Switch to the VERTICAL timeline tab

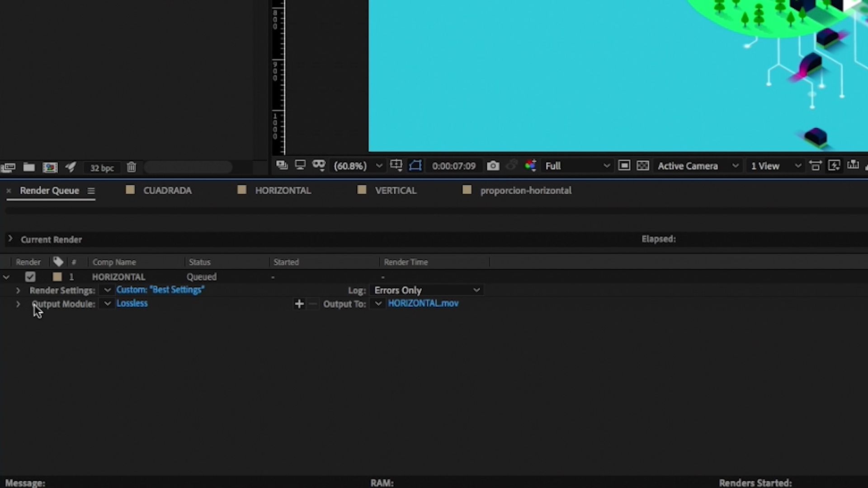point(396,191)
